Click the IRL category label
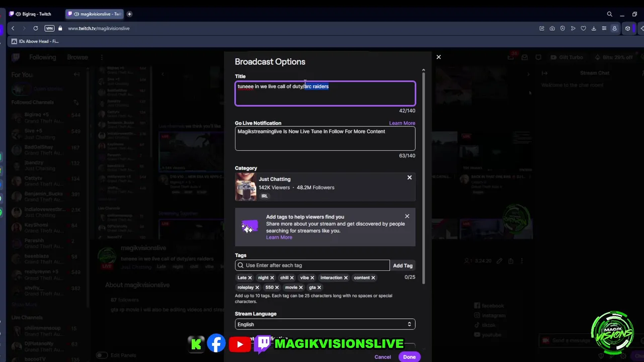The image size is (644, 362). (x=264, y=196)
